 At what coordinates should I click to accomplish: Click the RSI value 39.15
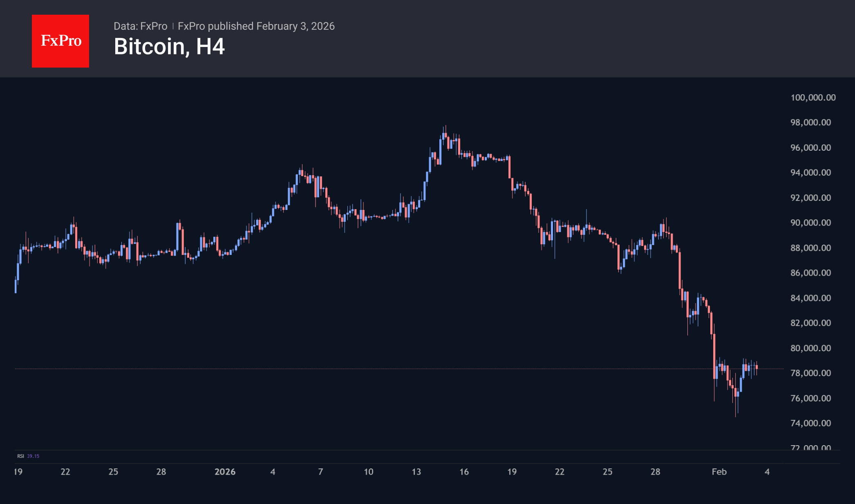[33, 455]
